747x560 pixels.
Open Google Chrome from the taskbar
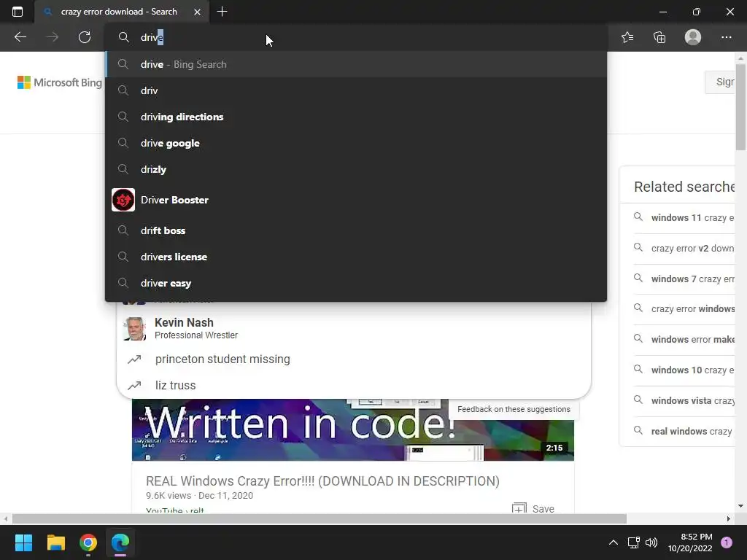(88, 542)
